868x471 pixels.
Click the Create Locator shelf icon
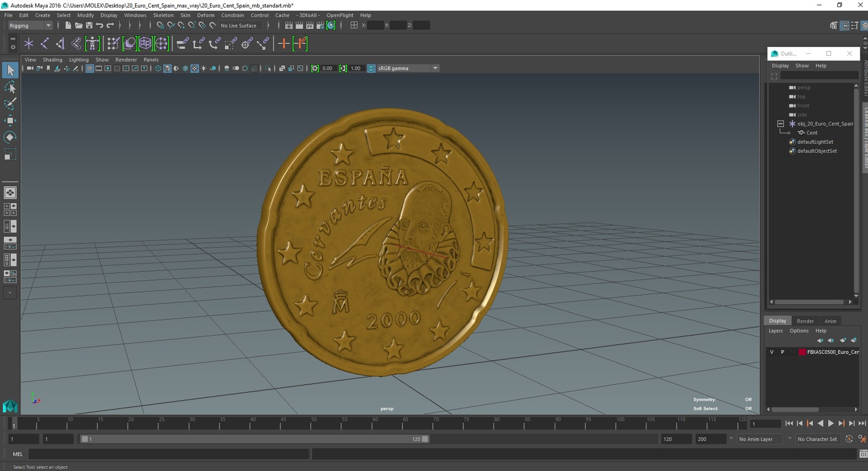click(29, 44)
